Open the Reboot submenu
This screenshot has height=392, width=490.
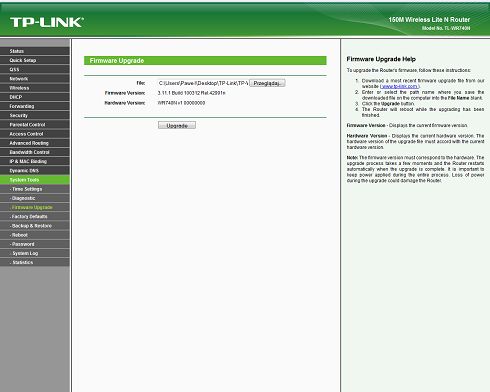(x=35, y=235)
